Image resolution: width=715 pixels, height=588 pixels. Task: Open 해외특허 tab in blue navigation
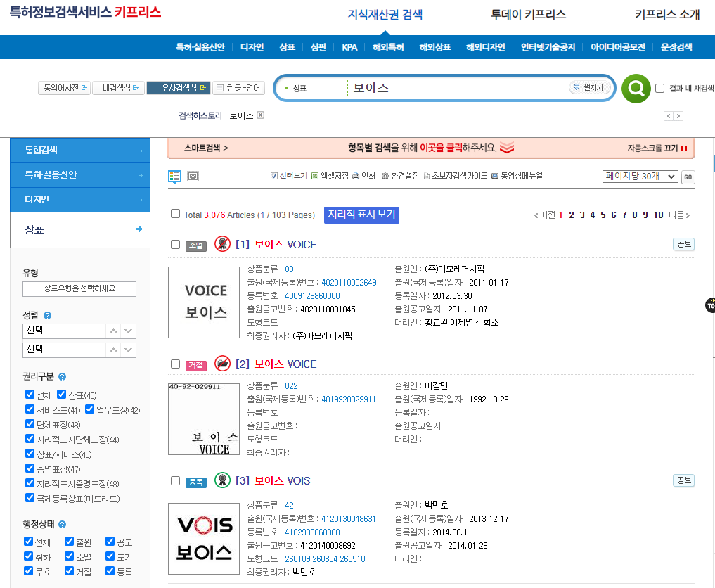point(388,47)
